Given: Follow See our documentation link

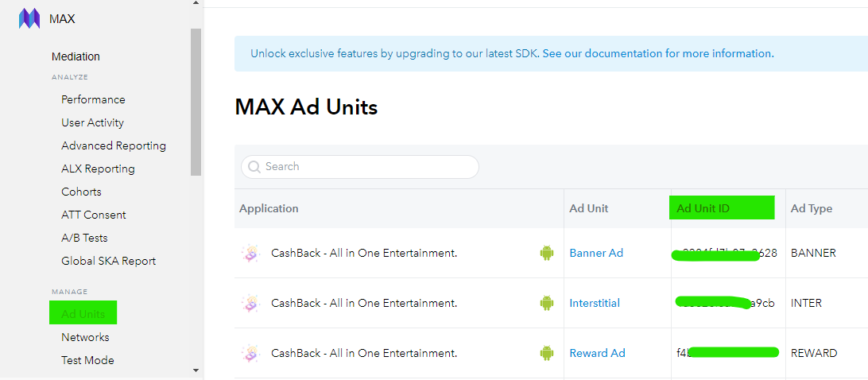Looking at the screenshot, I should point(657,54).
